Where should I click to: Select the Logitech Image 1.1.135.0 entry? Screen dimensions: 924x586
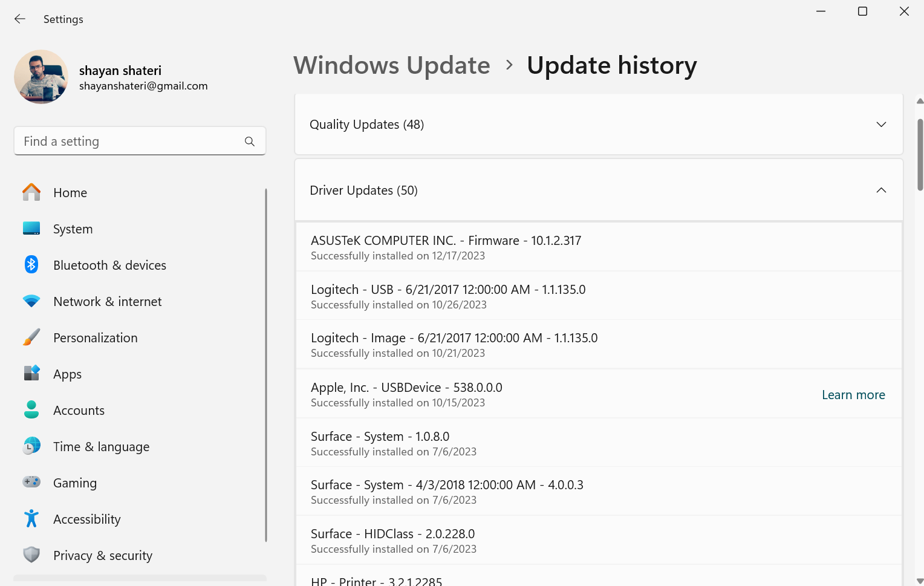(599, 344)
